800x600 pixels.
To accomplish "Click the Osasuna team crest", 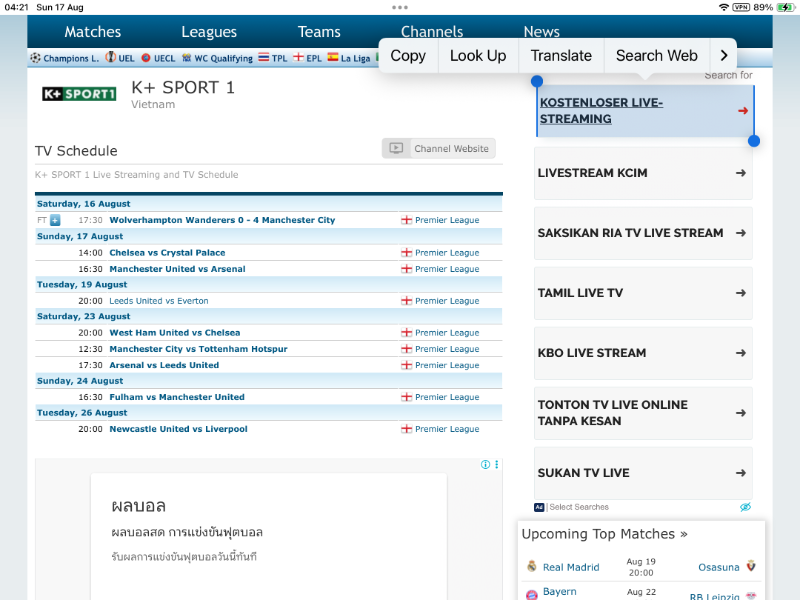I will (751, 567).
